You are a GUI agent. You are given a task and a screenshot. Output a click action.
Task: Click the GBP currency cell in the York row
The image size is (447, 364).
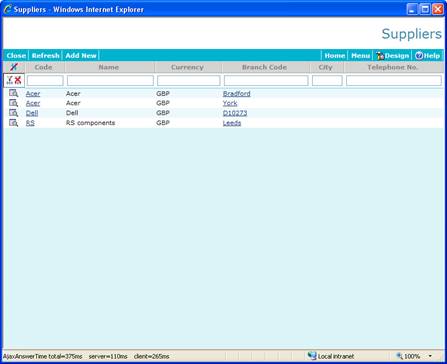click(x=163, y=103)
